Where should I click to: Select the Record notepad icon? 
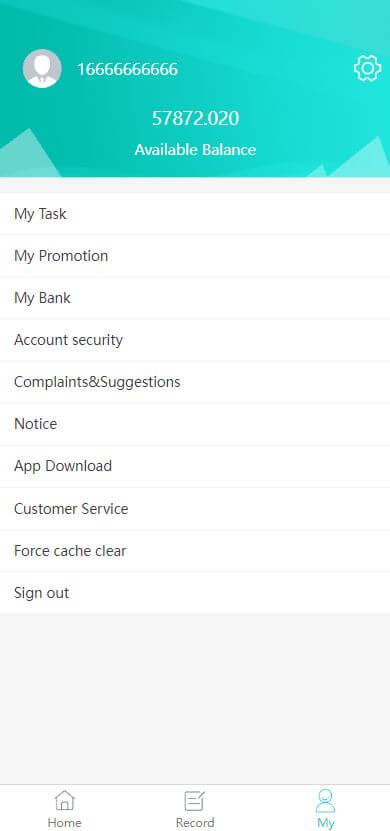point(194,800)
